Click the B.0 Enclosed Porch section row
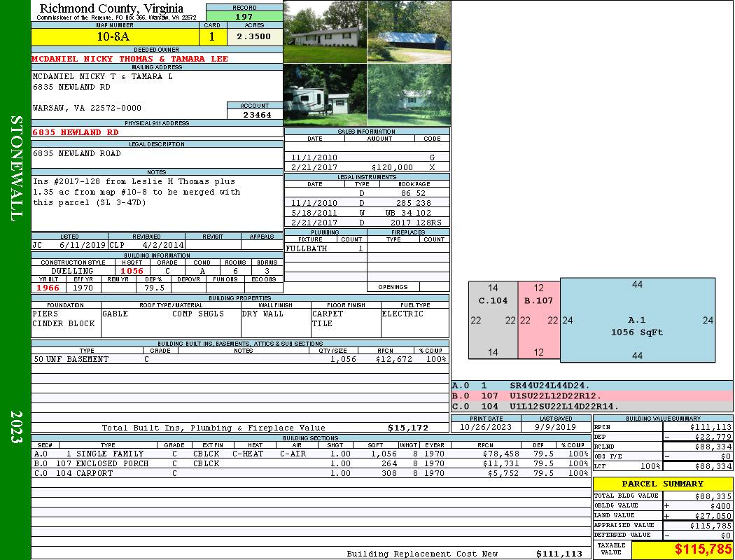Viewport: 735px width, 560px height. click(x=311, y=463)
